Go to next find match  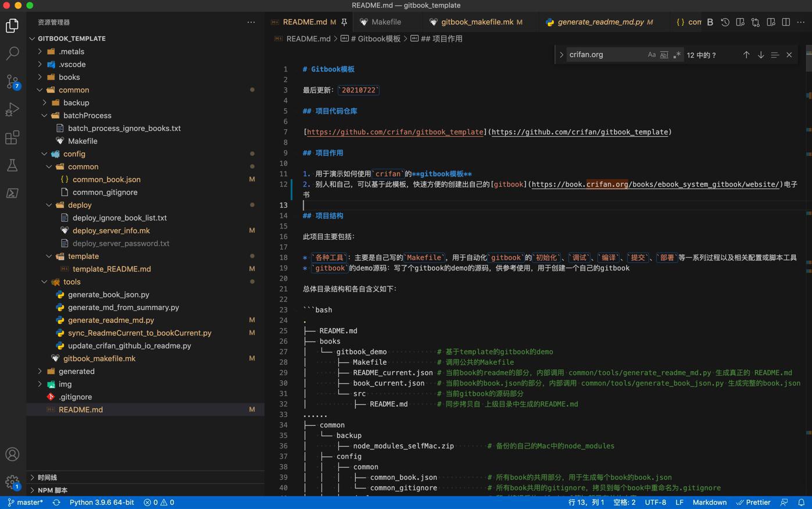pyautogui.click(x=760, y=55)
